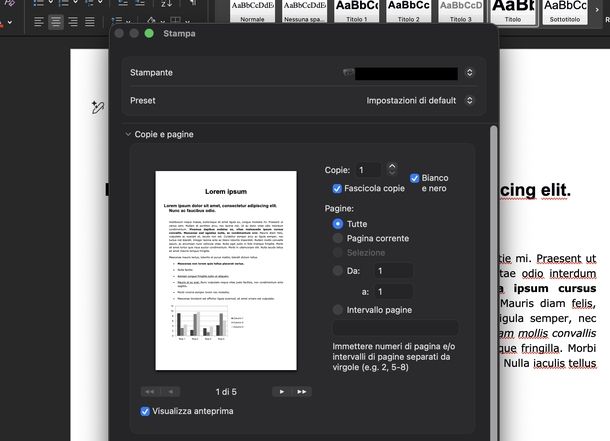The height and width of the screenshot is (441, 610).
Task: Open numbered list dropdown arrow in ribbon
Action: tap(76, 2)
